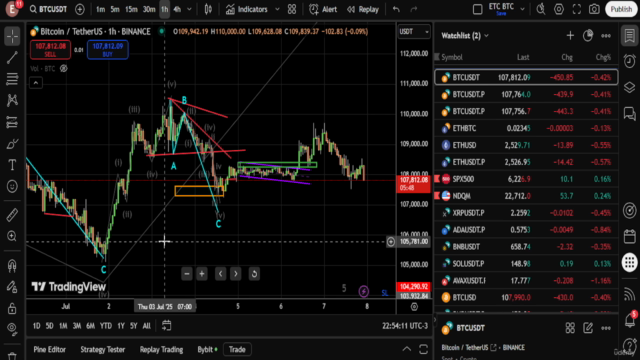This screenshot has width=640, height=360.
Task: Expand the timeframe interval dropdown
Action: point(189,9)
